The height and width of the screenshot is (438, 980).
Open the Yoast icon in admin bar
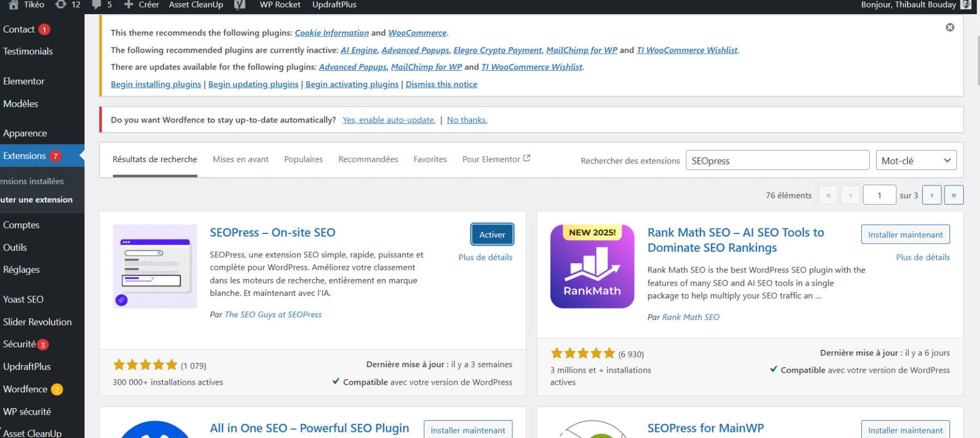(240, 4)
